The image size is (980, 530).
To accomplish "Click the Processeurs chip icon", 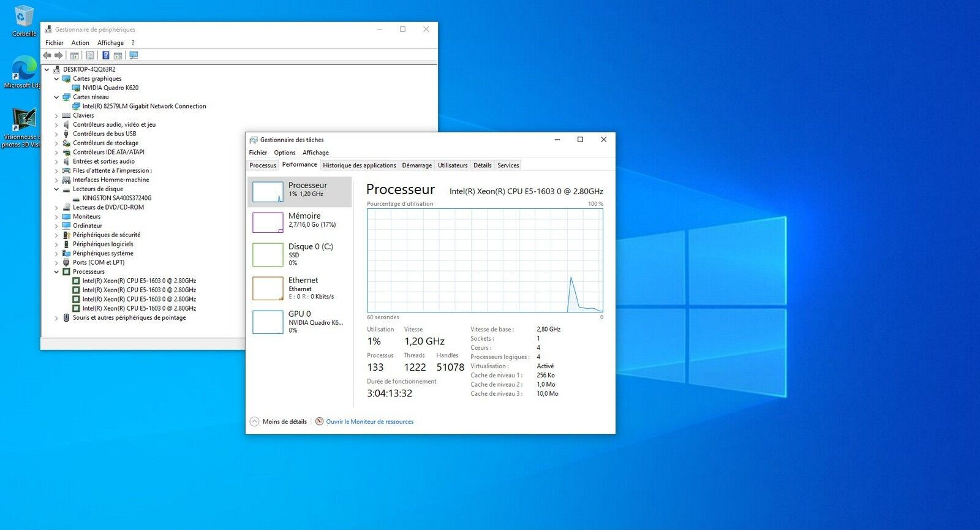I will tap(66, 271).
